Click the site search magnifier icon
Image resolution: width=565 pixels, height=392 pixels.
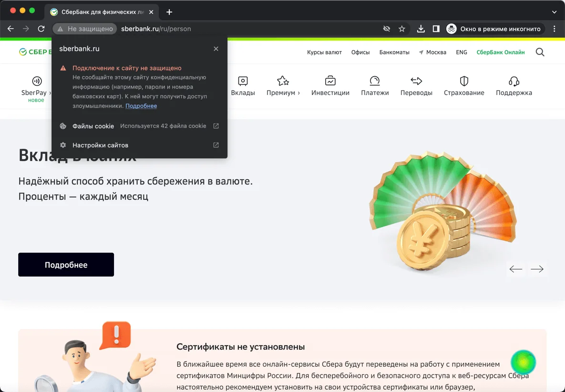click(540, 52)
